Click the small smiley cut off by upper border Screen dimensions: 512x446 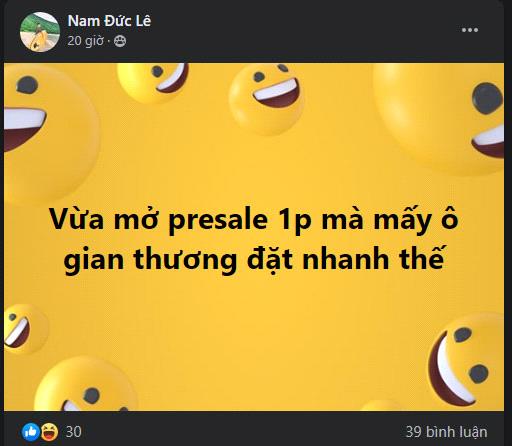click(153, 82)
